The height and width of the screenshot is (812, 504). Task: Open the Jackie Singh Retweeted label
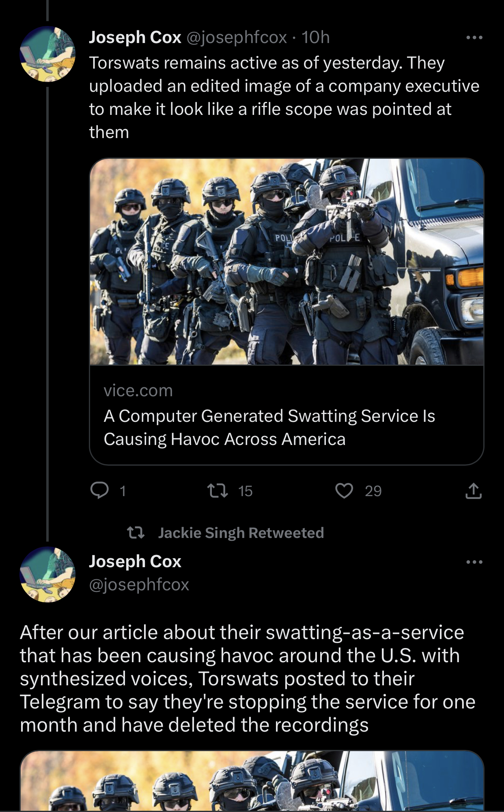(x=241, y=533)
